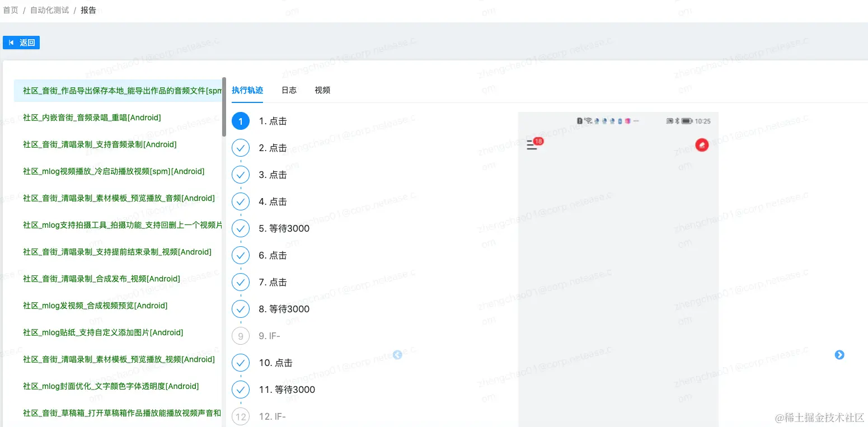
Task: Select step text 2. 点击
Action: click(x=273, y=148)
